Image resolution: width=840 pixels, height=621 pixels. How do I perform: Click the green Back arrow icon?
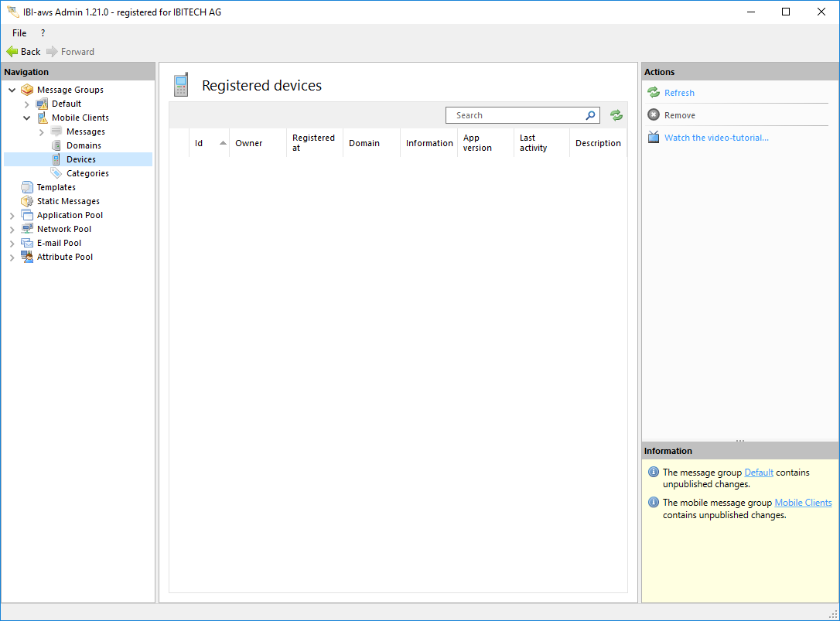(x=12, y=52)
